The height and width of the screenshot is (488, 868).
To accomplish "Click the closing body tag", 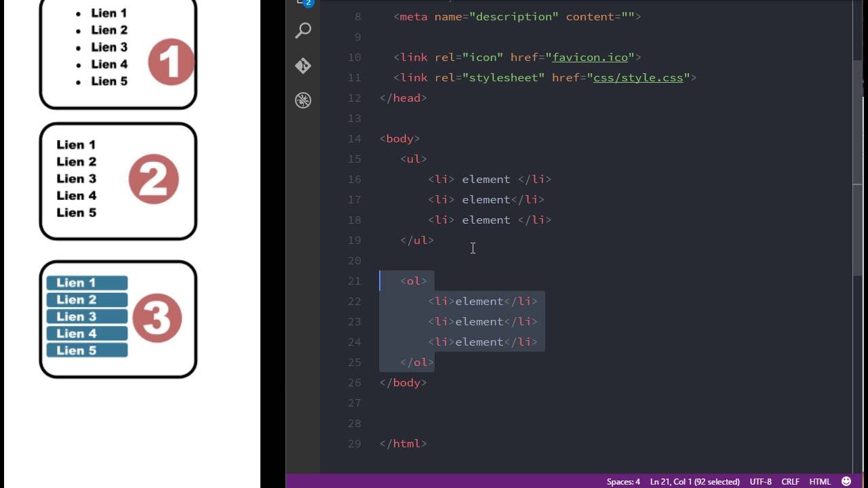I will 403,382.
